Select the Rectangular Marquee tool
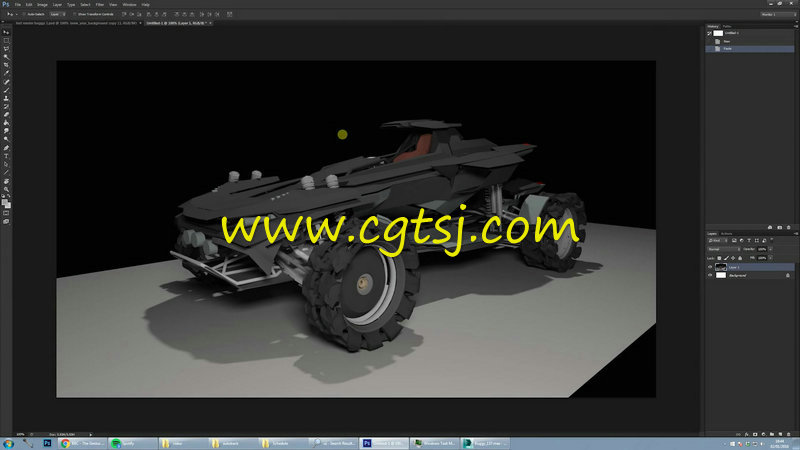Screen dimensions: 800x450 coord(6,40)
